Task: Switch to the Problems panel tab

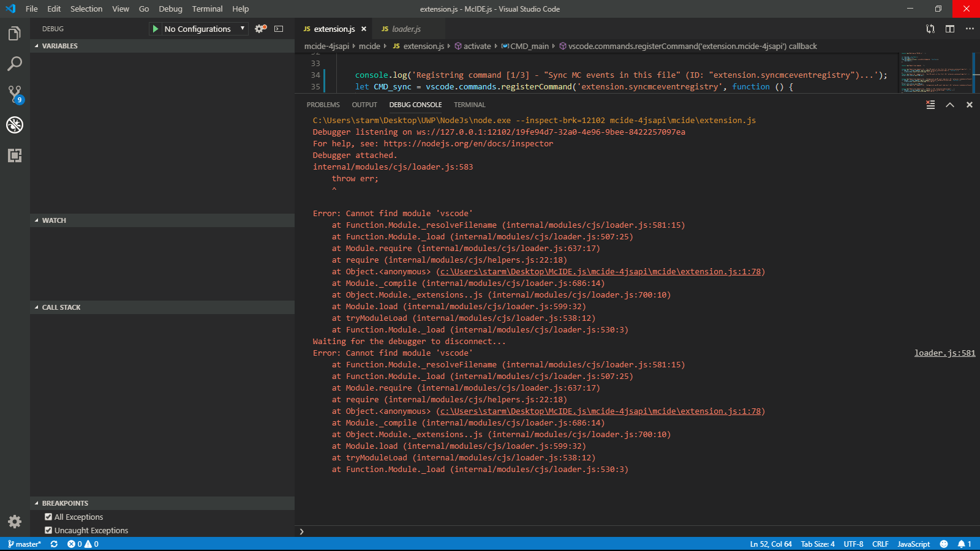Action: (323, 105)
